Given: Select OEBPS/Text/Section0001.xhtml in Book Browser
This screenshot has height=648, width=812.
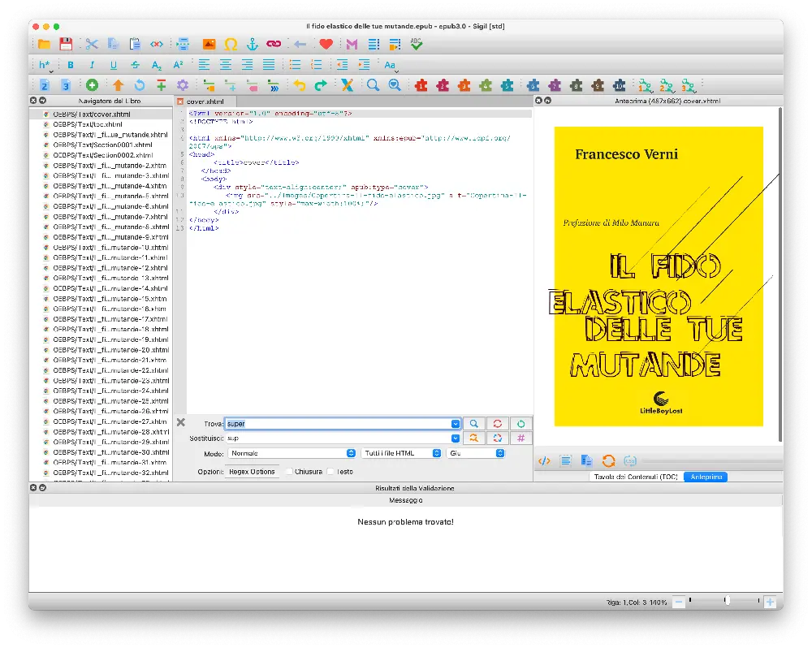Looking at the screenshot, I should [102, 145].
